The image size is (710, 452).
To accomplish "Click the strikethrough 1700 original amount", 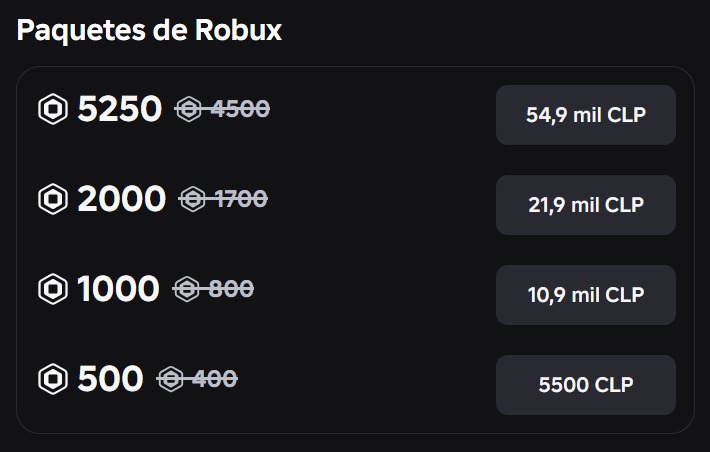I will click(x=241, y=199).
